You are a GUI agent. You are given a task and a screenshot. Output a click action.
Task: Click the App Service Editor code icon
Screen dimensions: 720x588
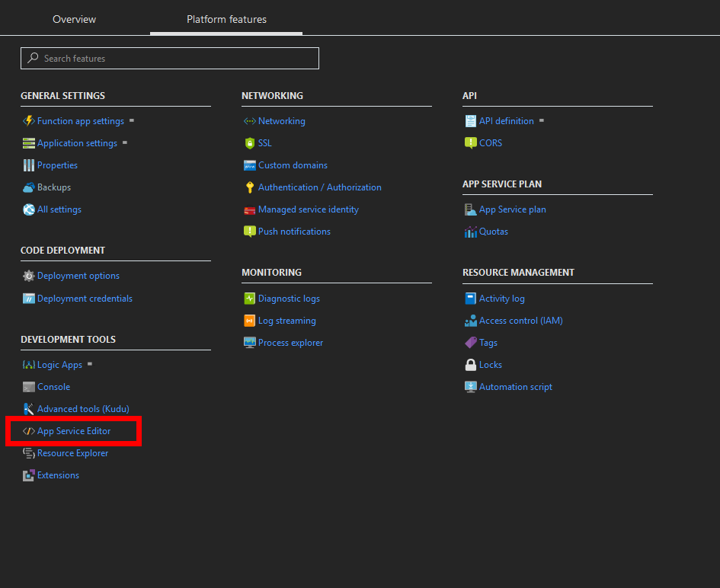[29, 431]
